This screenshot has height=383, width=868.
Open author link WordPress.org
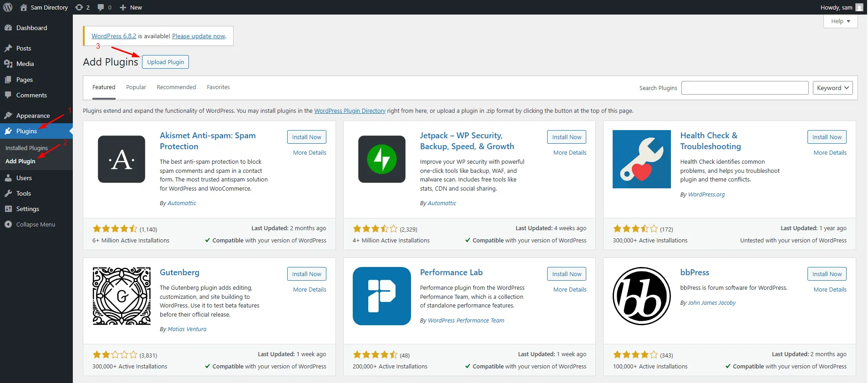(706, 194)
